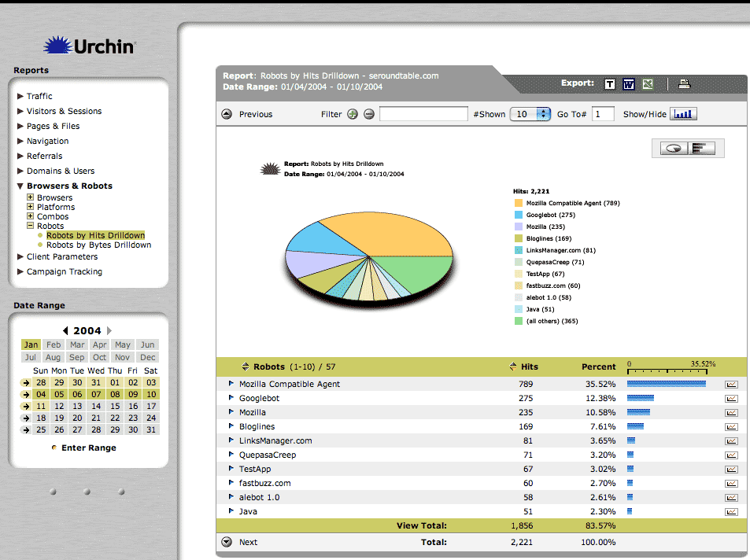Select week starting Dec 28 arrow
The height and width of the screenshot is (560, 750).
26,382
